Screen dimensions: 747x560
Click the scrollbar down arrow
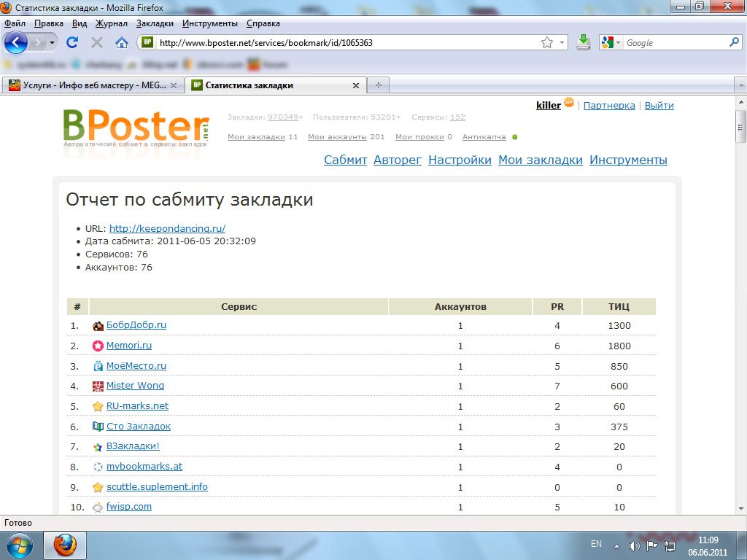tap(741, 508)
